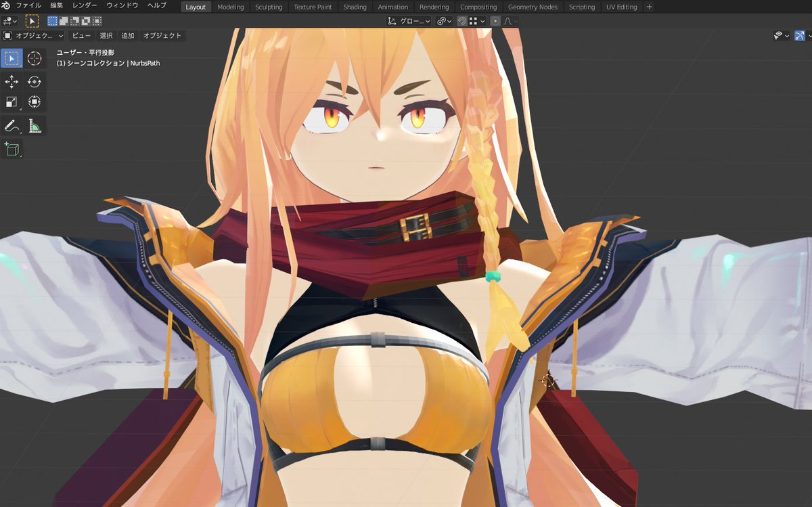Select the Rotate tool

tap(35, 82)
